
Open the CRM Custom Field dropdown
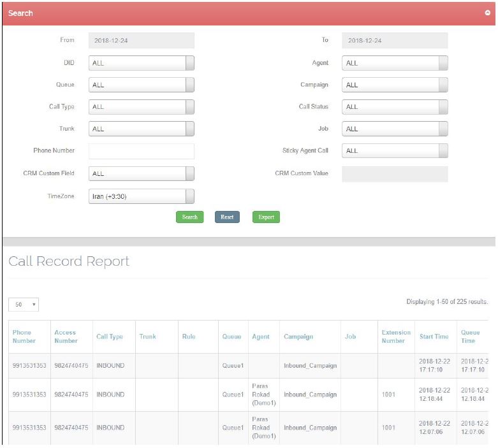[x=141, y=173]
